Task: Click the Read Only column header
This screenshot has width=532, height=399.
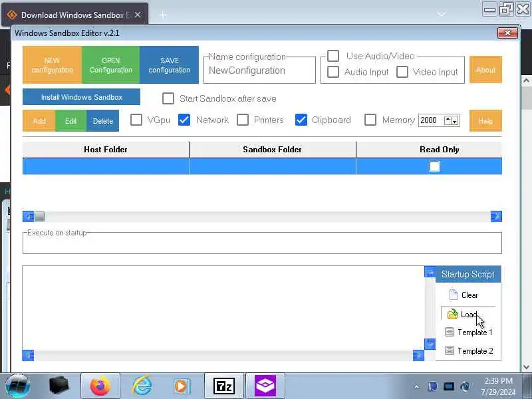Action: coord(429,150)
